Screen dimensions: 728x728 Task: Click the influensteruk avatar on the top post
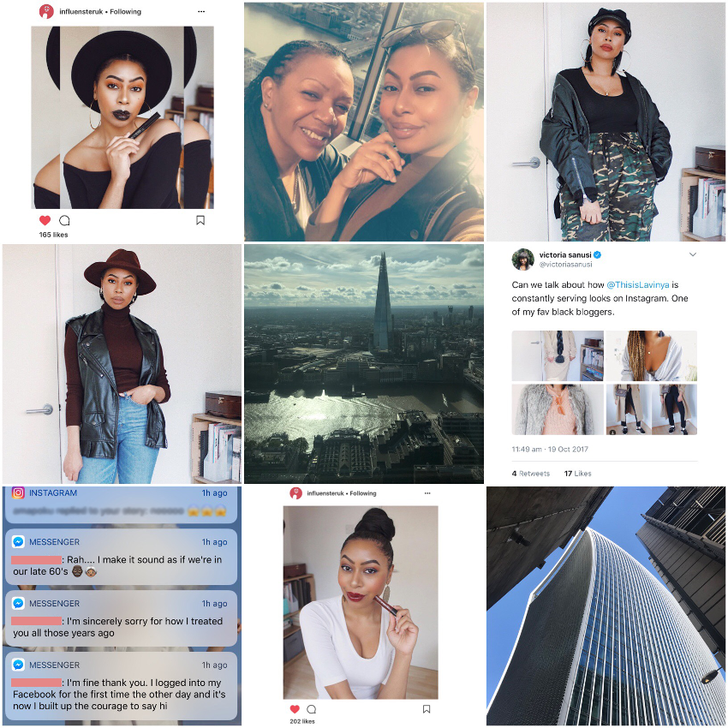point(46,12)
